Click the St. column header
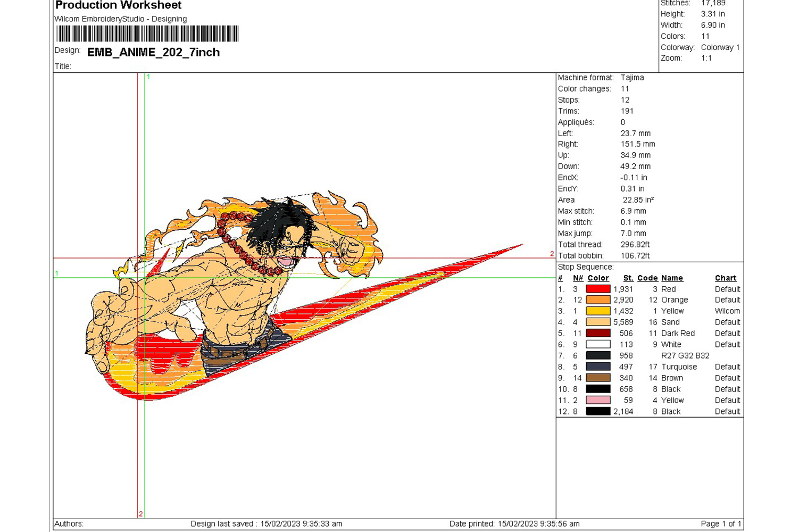 click(x=628, y=278)
